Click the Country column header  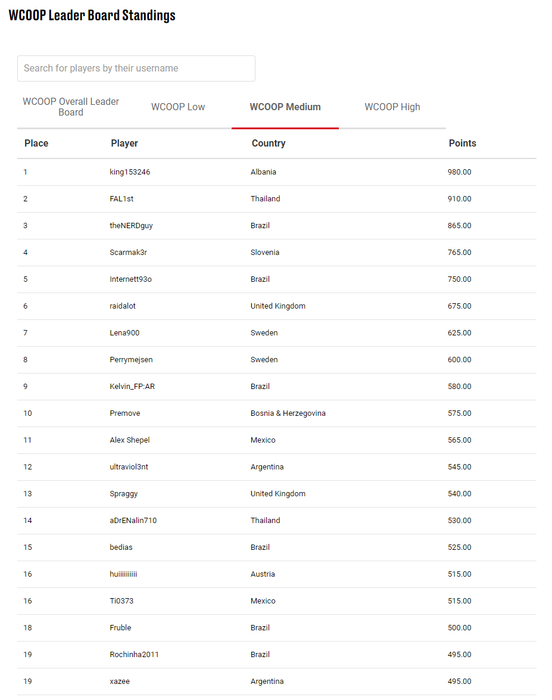point(268,143)
